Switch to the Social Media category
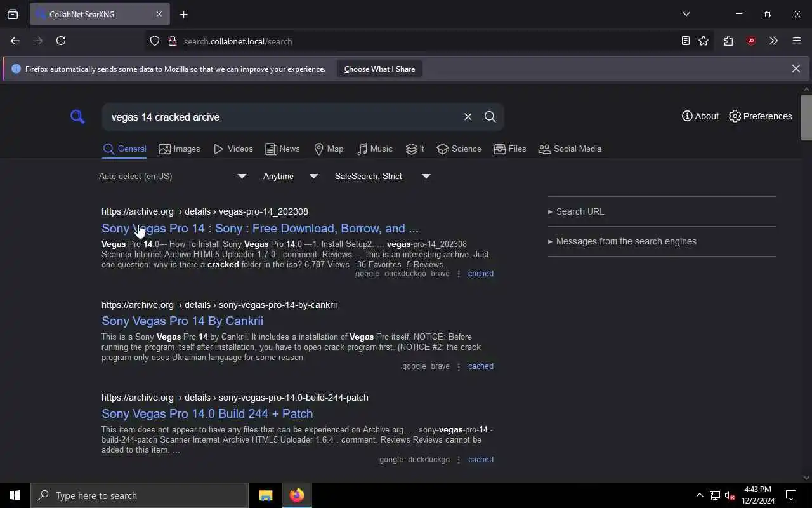 [x=570, y=149]
